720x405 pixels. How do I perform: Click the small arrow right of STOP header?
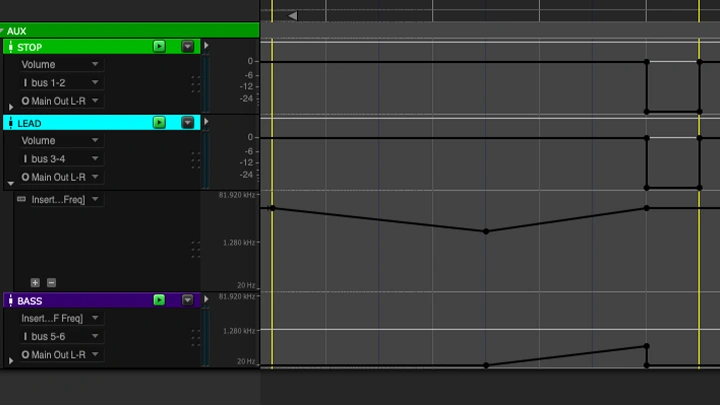[x=206, y=46]
